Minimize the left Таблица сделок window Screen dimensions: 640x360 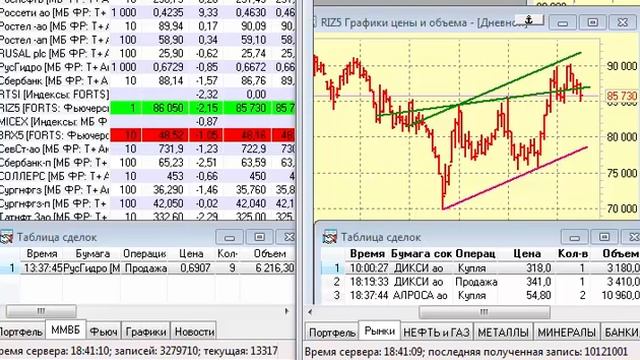229,237
